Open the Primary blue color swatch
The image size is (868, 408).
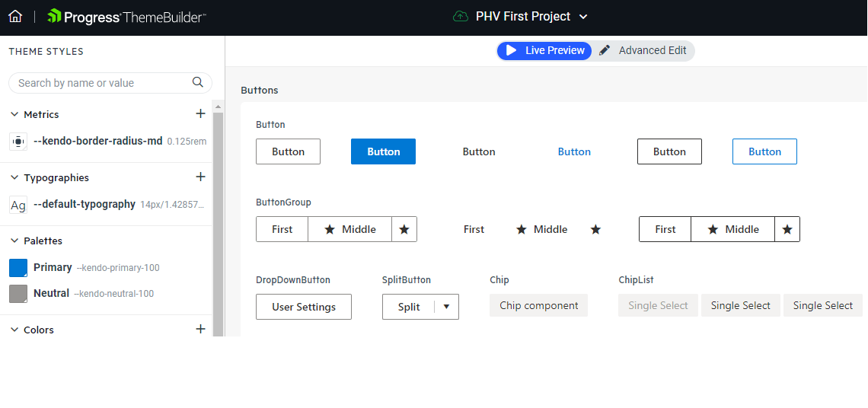click(18, 268)
